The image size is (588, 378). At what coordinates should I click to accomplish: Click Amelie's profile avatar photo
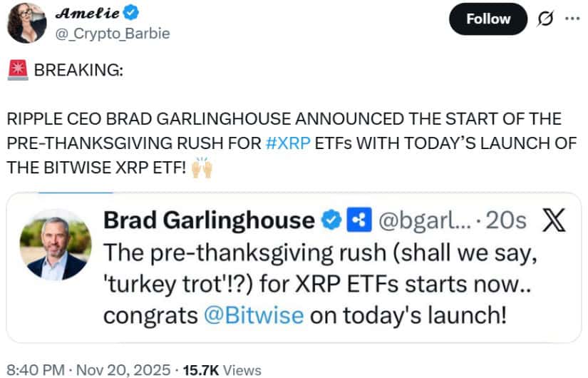[x=26, y=22]
